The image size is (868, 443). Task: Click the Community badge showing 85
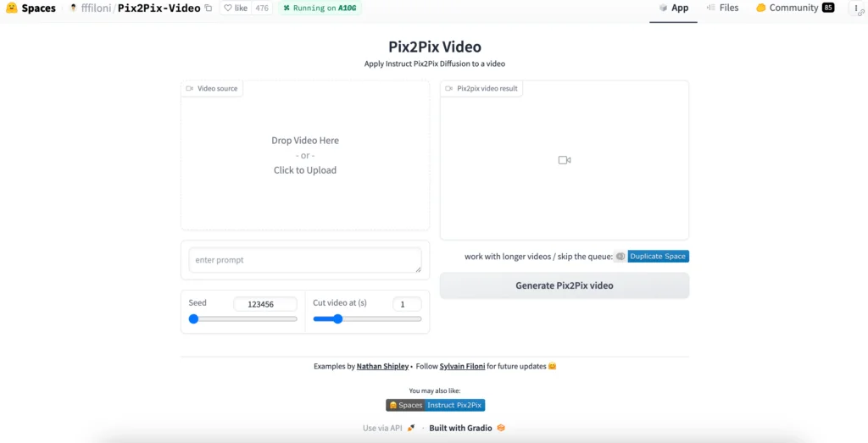(x=828, y=8)
